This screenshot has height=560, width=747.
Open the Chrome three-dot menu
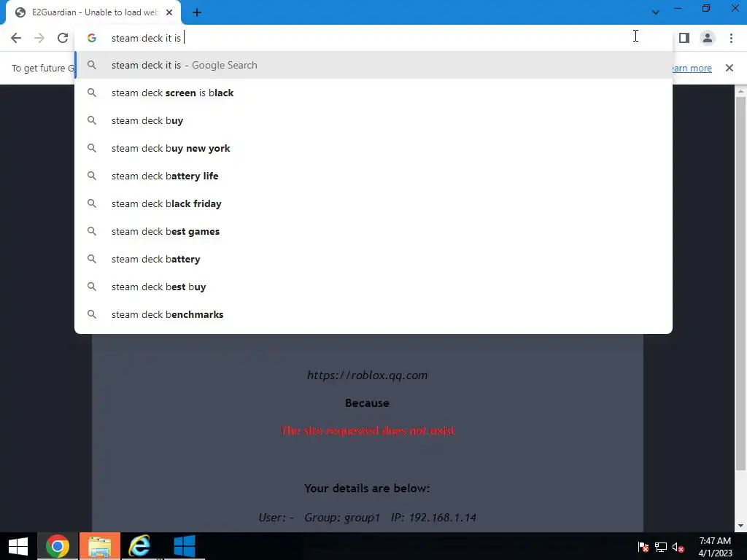(731, 38)
